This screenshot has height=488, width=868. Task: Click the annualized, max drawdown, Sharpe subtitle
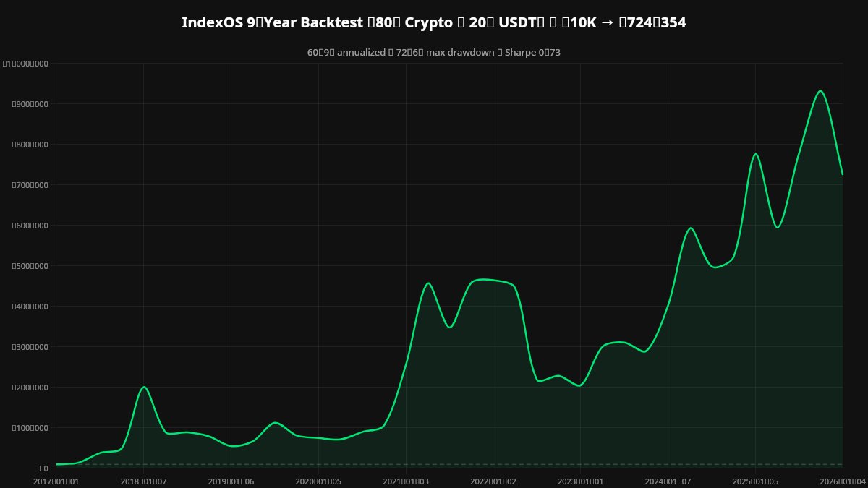[x=434, y=53]
